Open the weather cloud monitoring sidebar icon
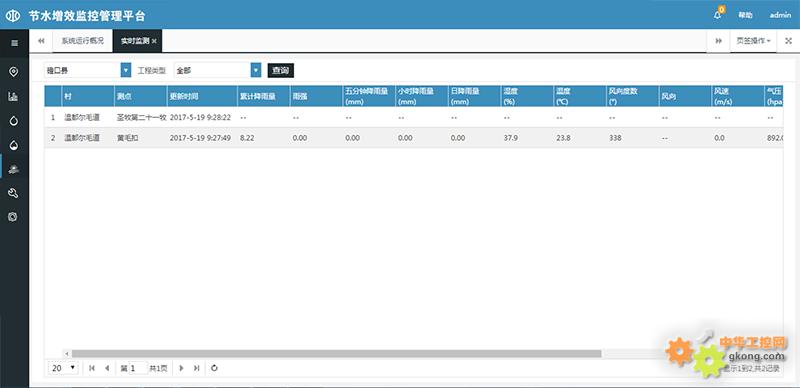This screenshot has height=388, width=800. tap(14, 169)
